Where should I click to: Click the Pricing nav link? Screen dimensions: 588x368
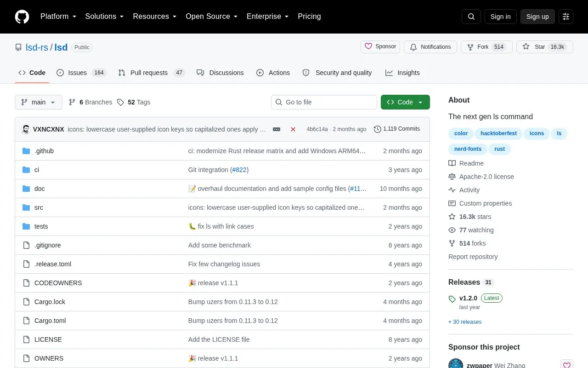coord(309,17)
